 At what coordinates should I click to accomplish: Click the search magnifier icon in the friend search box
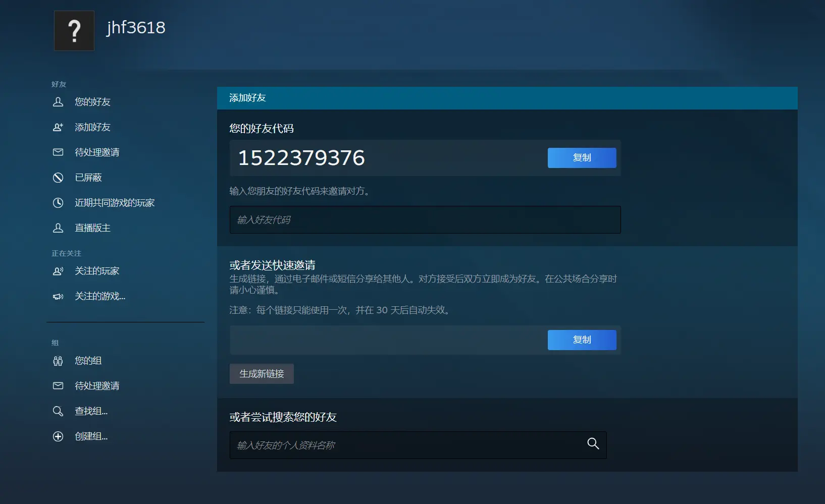[x=593, y=443]
